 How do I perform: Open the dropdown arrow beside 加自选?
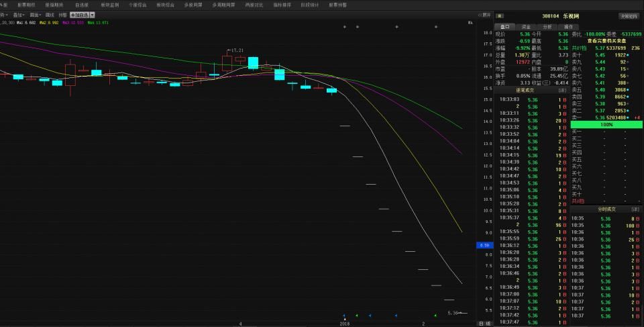click(93, 14)
